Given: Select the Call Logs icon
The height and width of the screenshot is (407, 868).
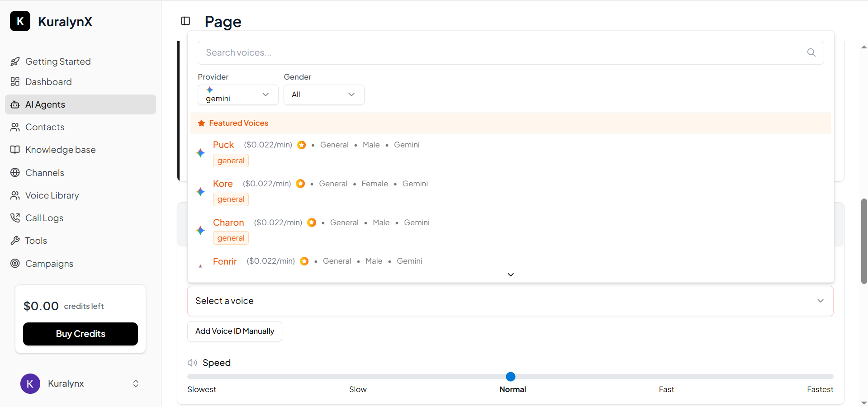Looking at the screenshot, I should click(15, 218).
